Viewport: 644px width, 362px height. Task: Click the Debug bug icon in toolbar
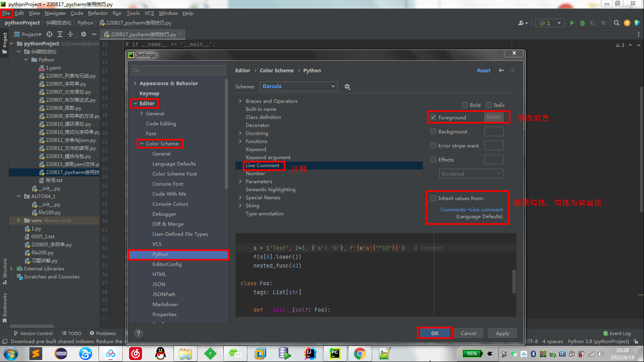pyautogui.click(x=582, y=23)
